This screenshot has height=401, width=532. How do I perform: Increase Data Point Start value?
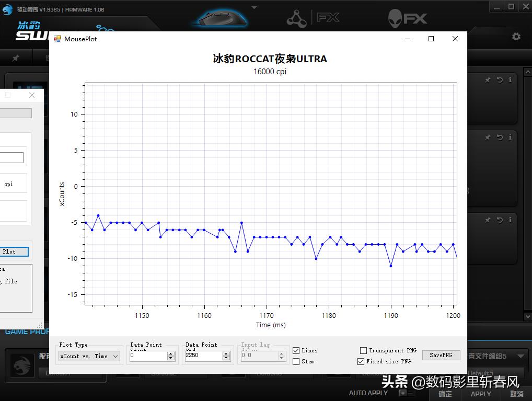click(x=171, y=353)
